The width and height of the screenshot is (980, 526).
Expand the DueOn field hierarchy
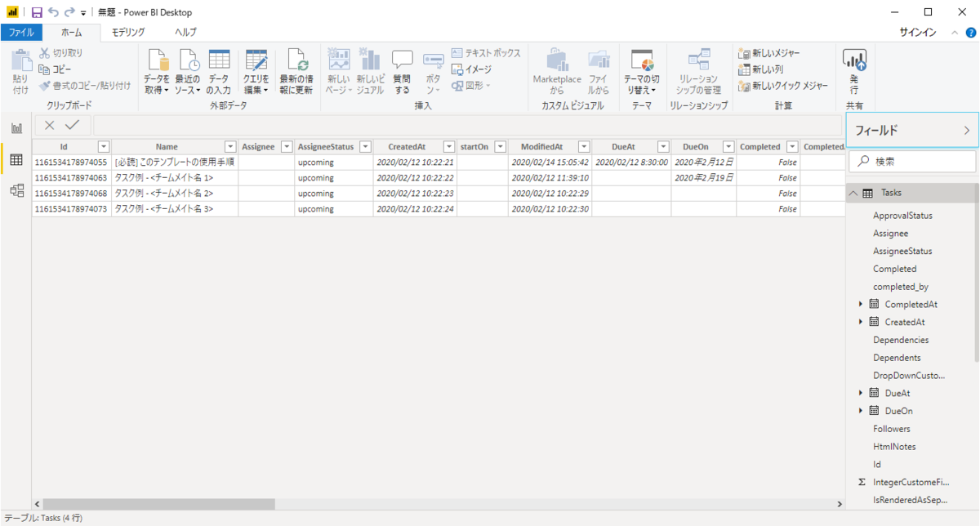coord(861,411)
